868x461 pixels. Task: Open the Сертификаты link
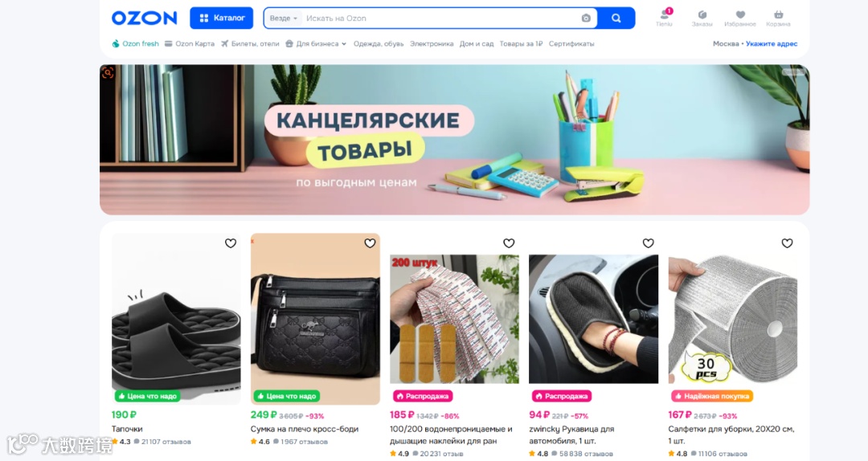point(571,43)
